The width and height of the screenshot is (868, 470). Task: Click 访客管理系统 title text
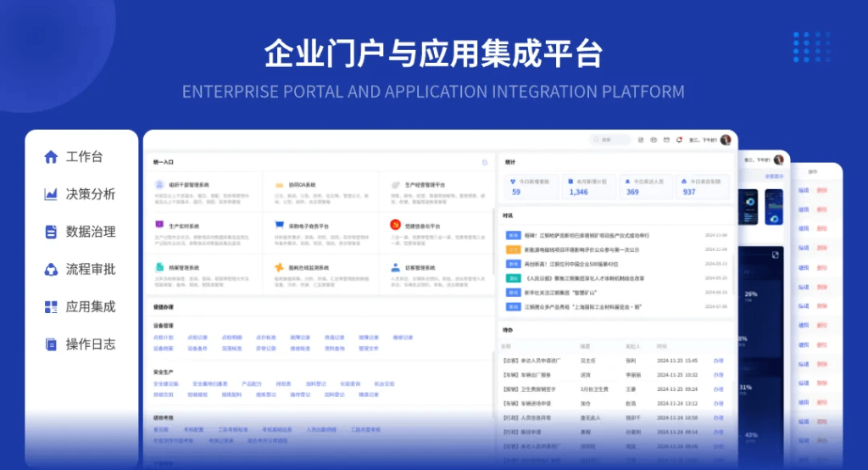420,268
